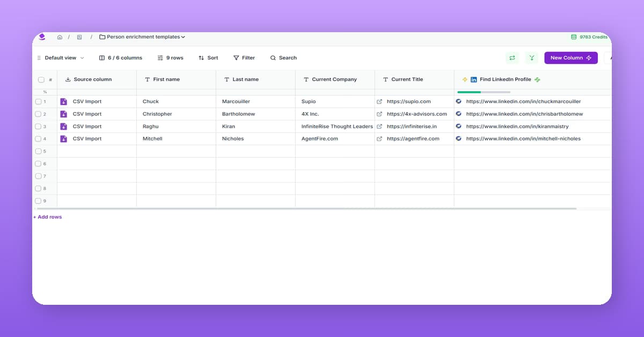Open the green branch filter icon
This screenshot has height=337, width=644.
(531, 57)
